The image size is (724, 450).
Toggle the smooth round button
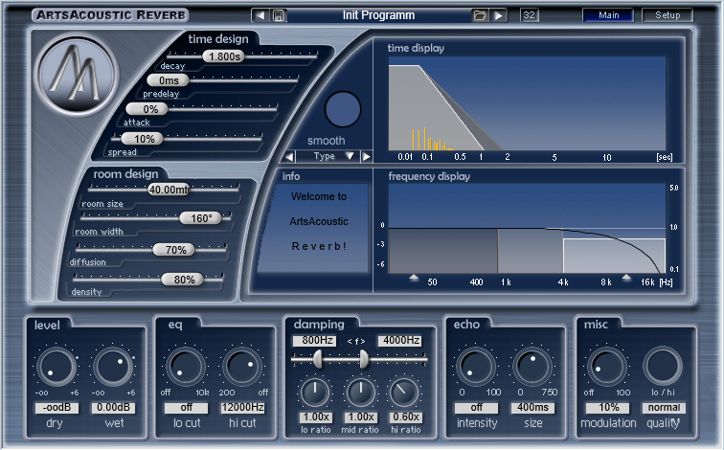pos(343,108)
